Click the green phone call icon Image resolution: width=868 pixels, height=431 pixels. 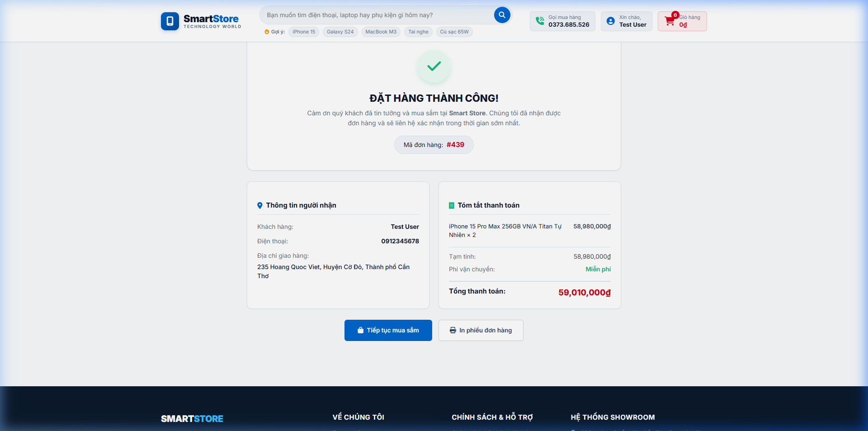point(540,21)
